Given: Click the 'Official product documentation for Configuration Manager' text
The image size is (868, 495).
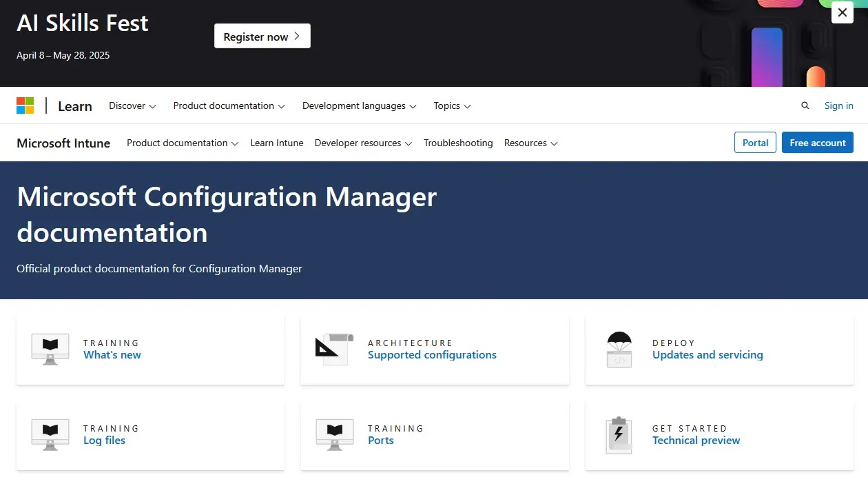Looking at the screenshot, I should (x=159, y=268).
